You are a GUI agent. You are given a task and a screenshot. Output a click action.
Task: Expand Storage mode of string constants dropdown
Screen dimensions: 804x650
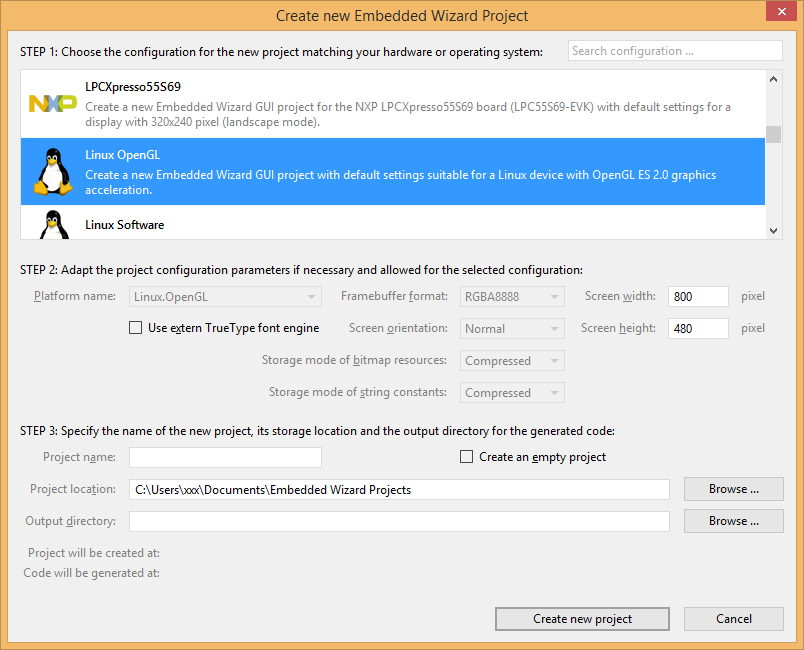(x=512, y=393)
